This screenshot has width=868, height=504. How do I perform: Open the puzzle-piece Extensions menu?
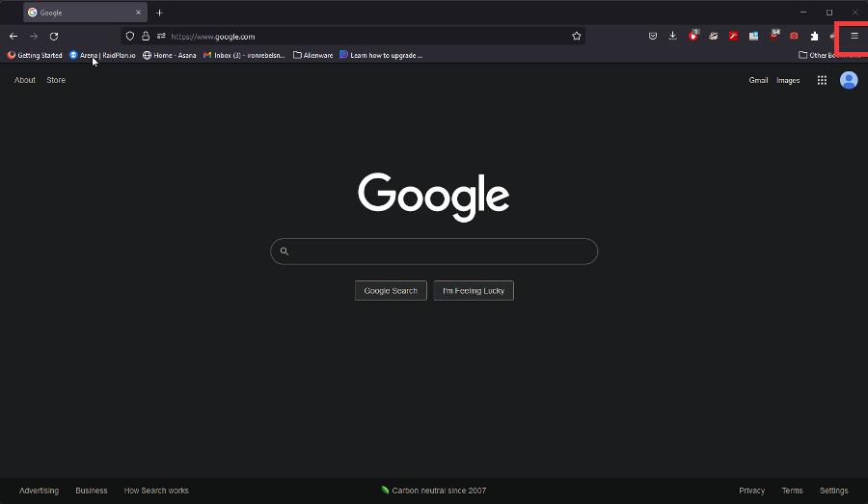[814, 36]
